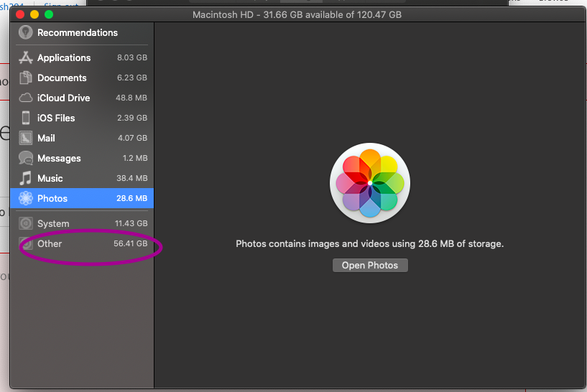The image size is (587, 392).
Task: Close the storage management window
Action: (20, 14)
